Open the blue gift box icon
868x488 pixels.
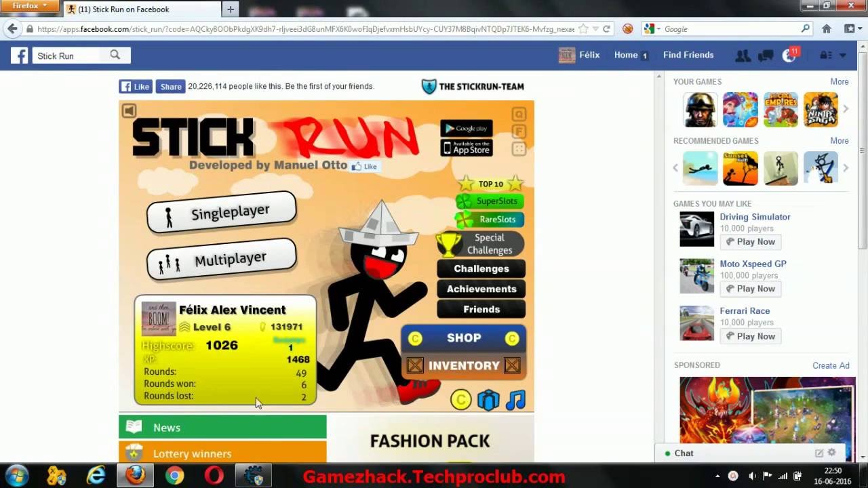pos(488,400)
